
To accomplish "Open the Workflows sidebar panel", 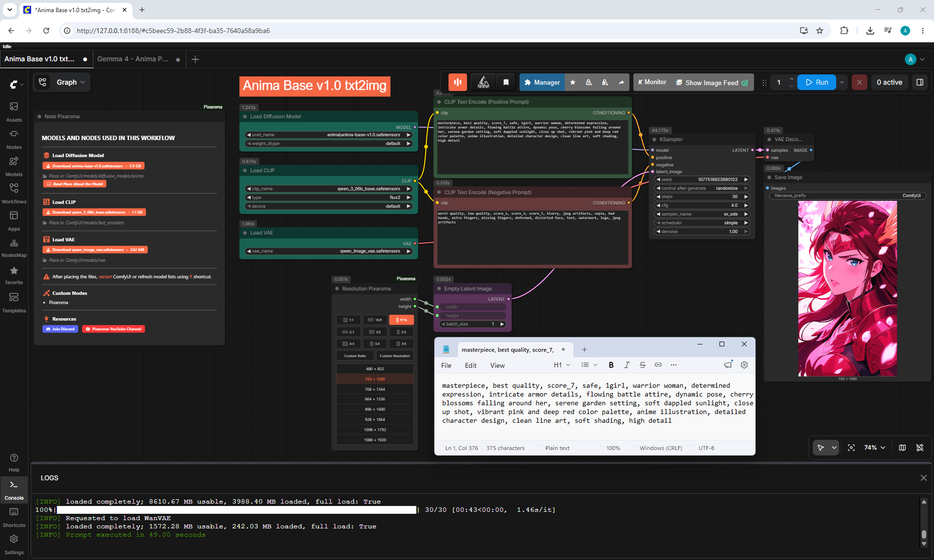I will coord(14,194).
